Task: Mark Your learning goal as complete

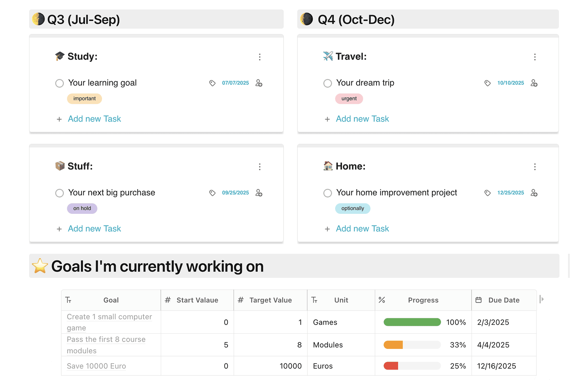Action: 59,83
